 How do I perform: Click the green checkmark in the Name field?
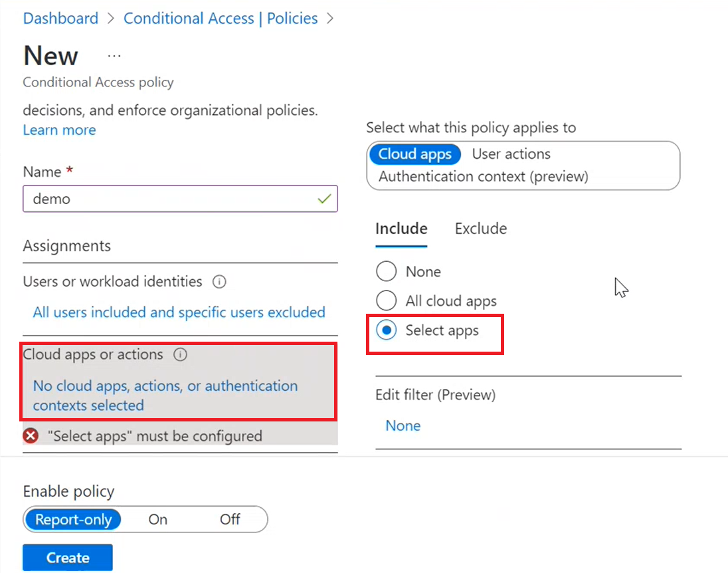click(323, 198)
